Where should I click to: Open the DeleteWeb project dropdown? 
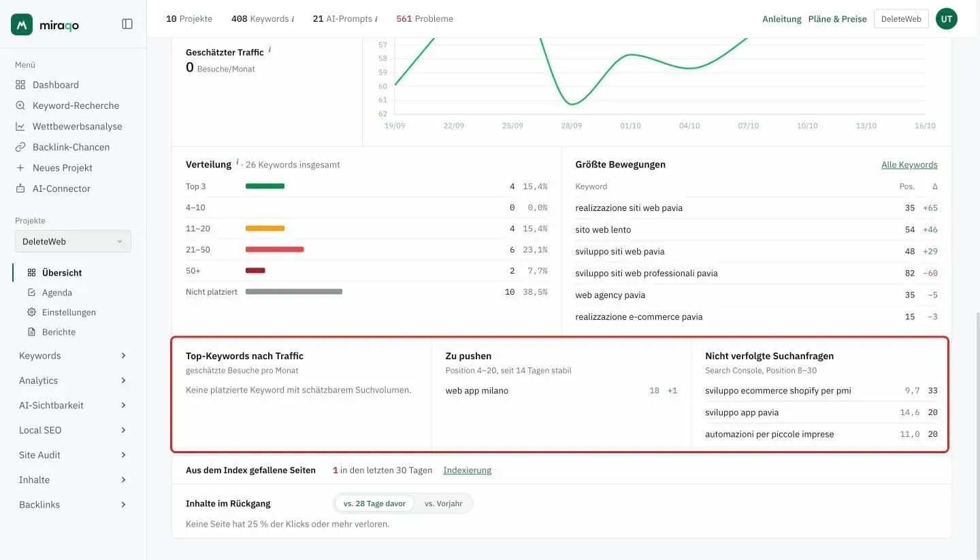pos(73,241)
